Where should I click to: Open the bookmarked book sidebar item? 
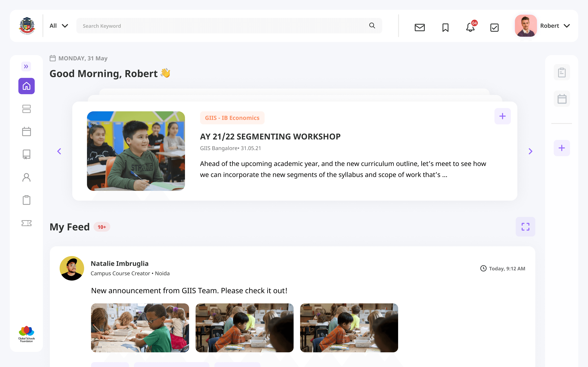[x=27, y=154]
